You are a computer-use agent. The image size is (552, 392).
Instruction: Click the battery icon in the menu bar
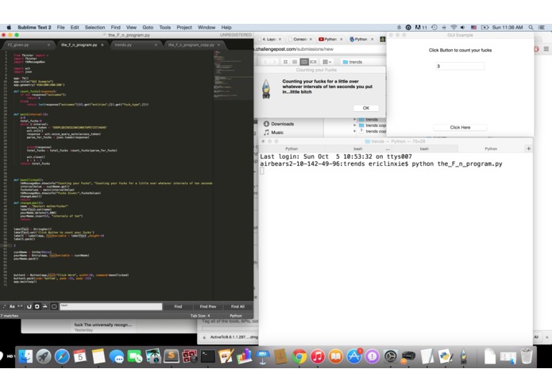click(484, 28)
